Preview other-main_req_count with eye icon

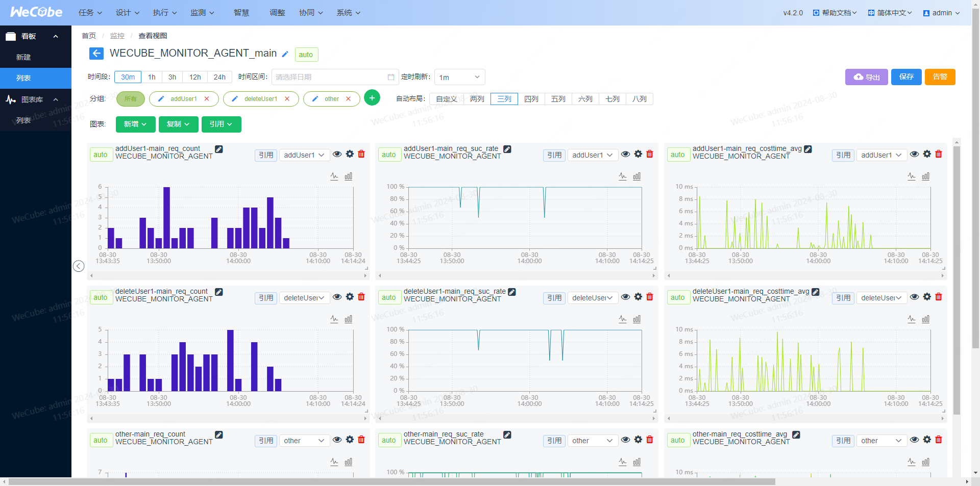337,440
